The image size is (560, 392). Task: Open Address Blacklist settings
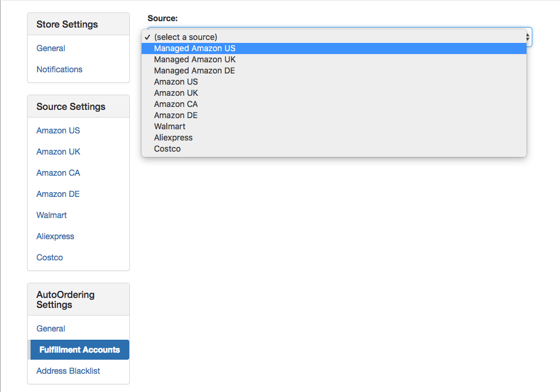(x=68, y=371)
